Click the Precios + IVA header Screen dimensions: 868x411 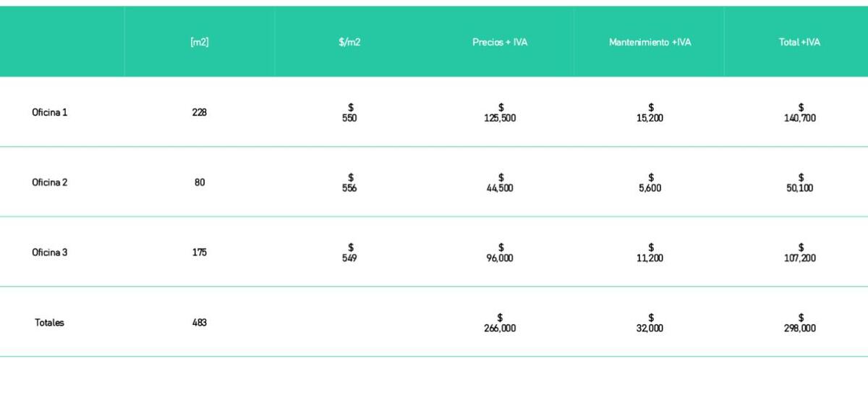(500, 42)
